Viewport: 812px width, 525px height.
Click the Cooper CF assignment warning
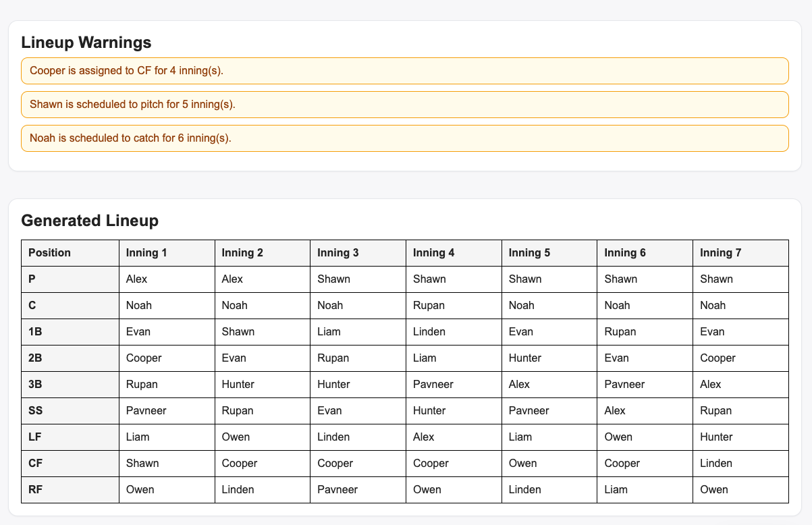tap(405, 71)
